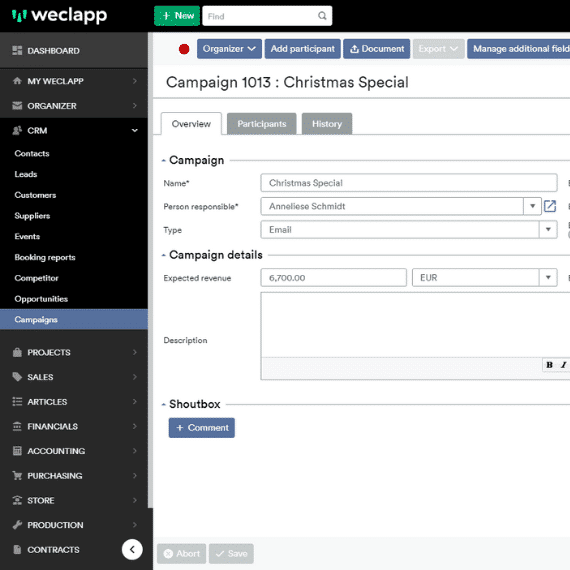Open the Export dropdown button

[438, 49]
